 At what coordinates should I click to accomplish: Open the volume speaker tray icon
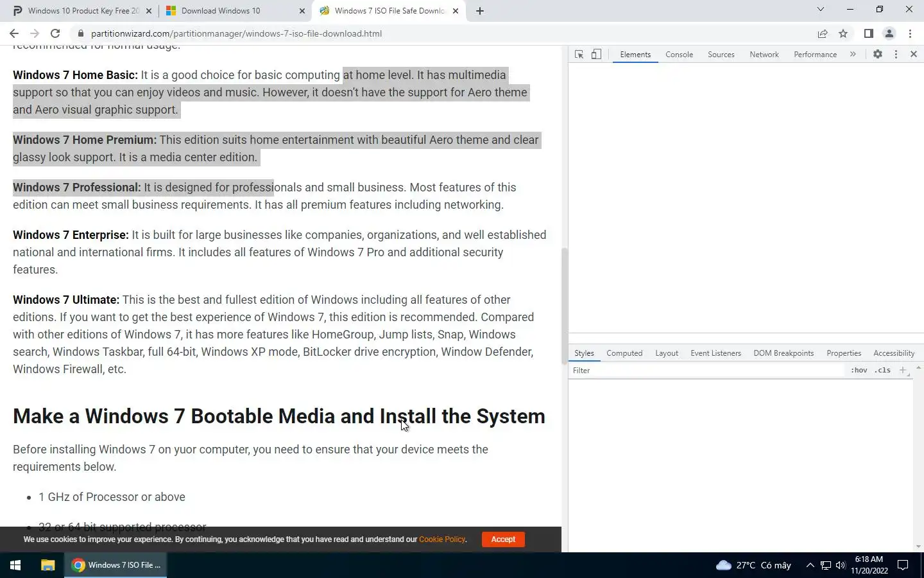841,565
